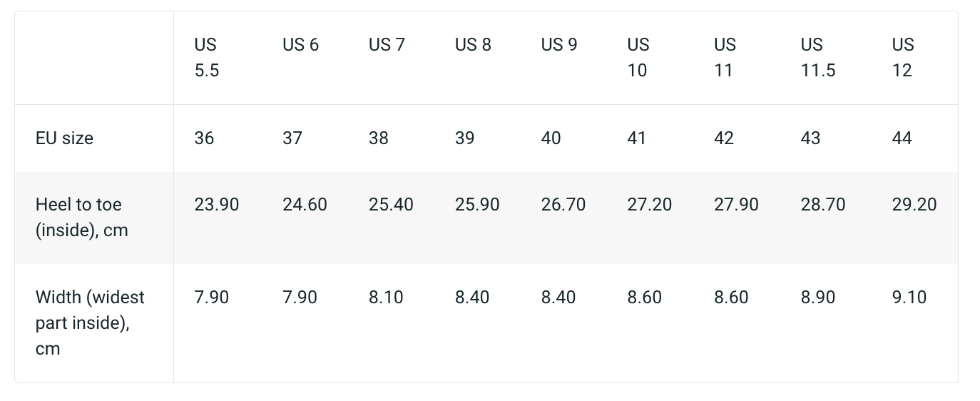The image size is (980, 401).
Task: Click the US 8 size header
Action: click(x=473, y=44)
